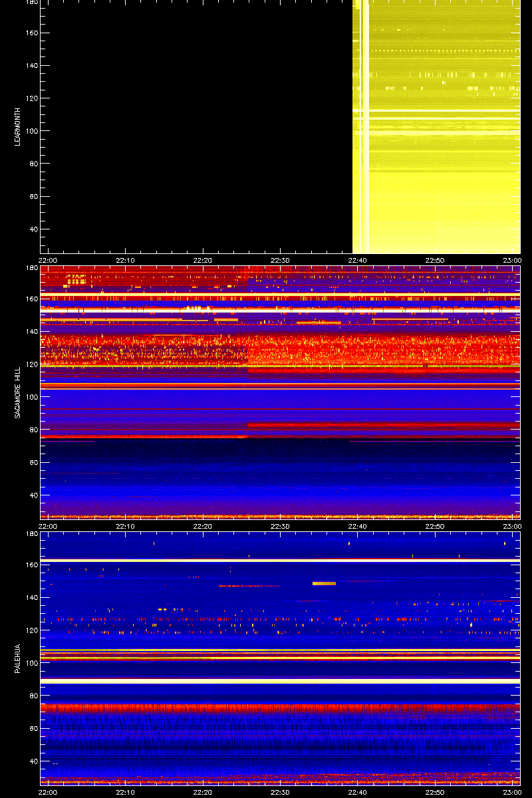This screenshot has width=532, height=798.
Task: Select the 160 tick on Sagamore Hill axis
Action: (32, 299)
